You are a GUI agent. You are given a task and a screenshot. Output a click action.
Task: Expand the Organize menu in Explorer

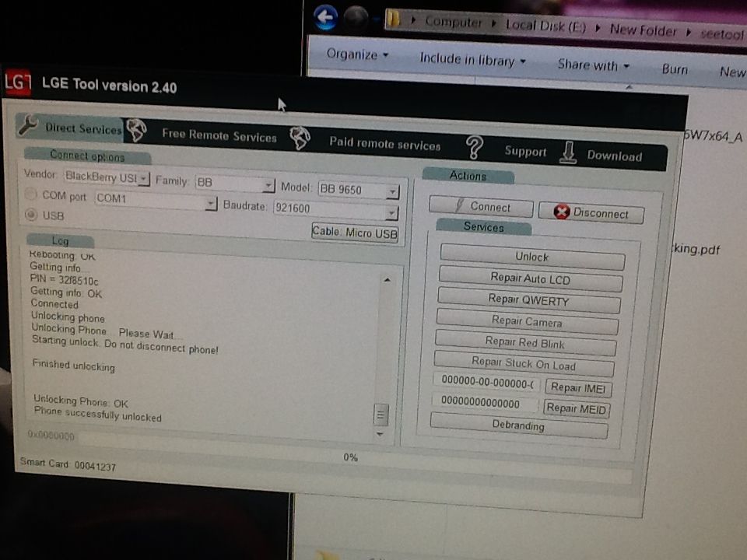pyautogui.click(x=357, y=54)
